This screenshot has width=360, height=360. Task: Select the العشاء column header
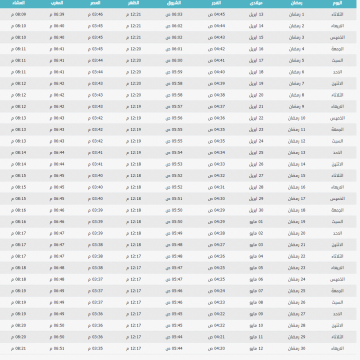[18, 3]
